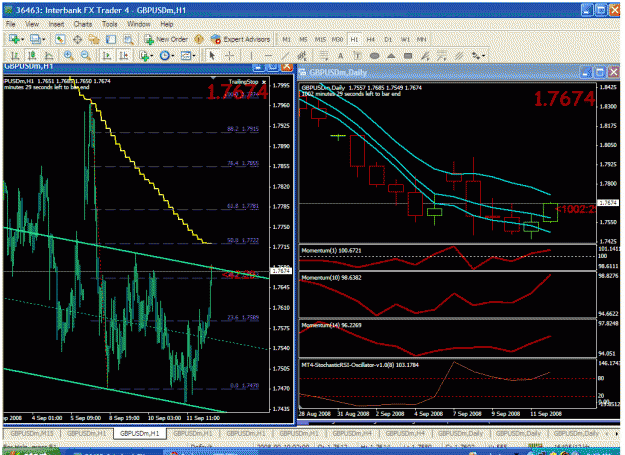Zoom out on the chart

coord(85,56)
